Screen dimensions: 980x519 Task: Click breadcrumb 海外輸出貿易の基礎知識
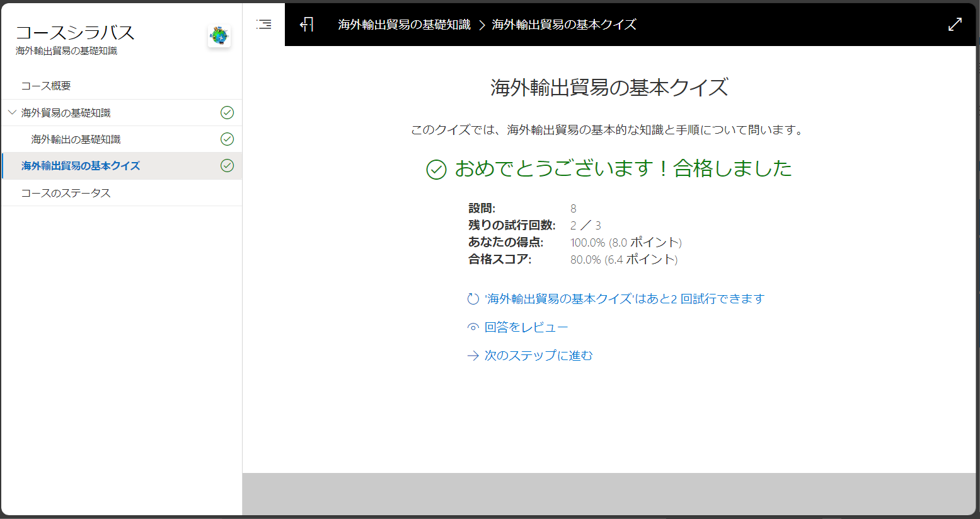404,25
